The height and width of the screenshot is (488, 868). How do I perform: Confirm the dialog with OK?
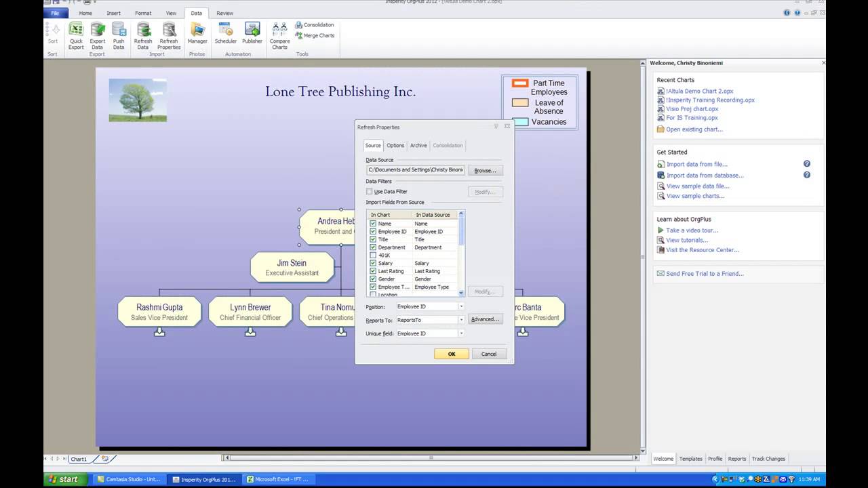pos(452,354)
